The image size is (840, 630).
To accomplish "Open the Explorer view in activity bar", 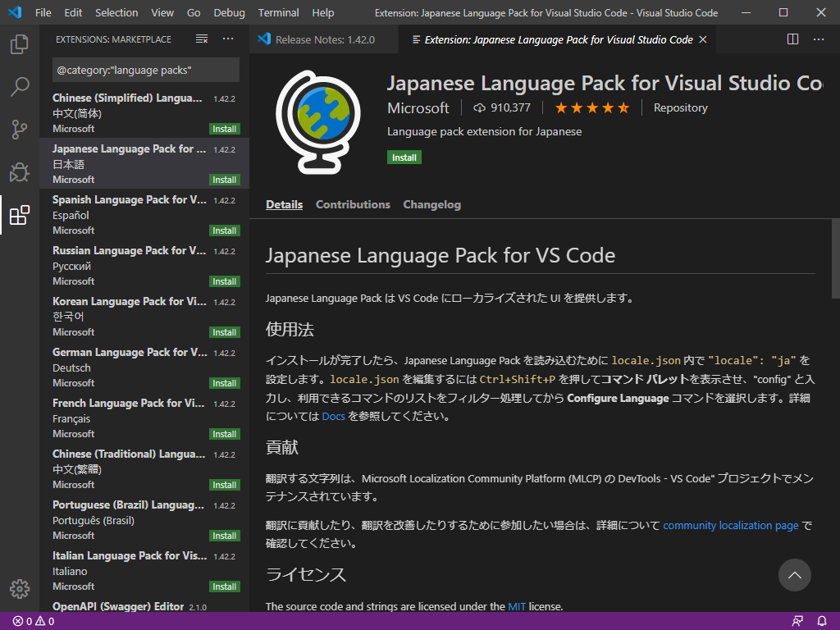I will click(20, 44).
